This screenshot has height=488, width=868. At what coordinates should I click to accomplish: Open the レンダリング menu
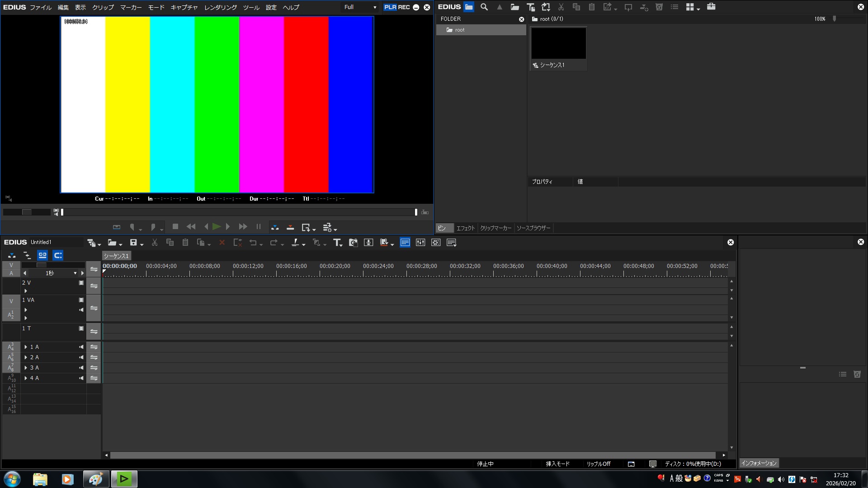(220, 7)
